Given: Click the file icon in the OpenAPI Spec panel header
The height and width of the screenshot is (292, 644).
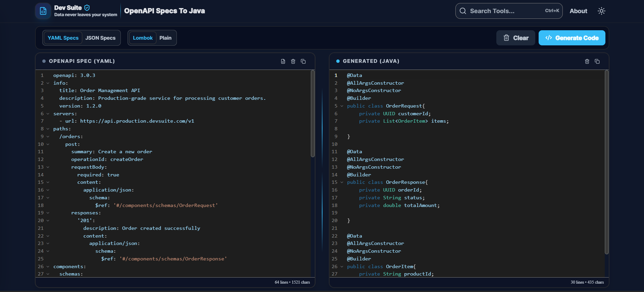Looking at the screenshot, I should tap(283, 61).
